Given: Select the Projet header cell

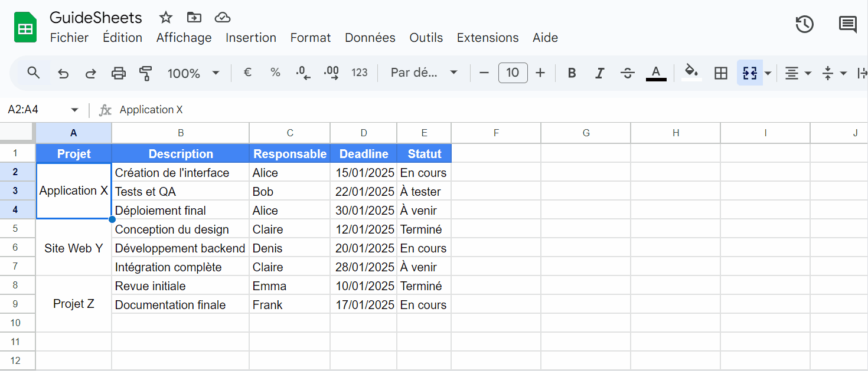Looking at the screenshot, I should [74, 154].
